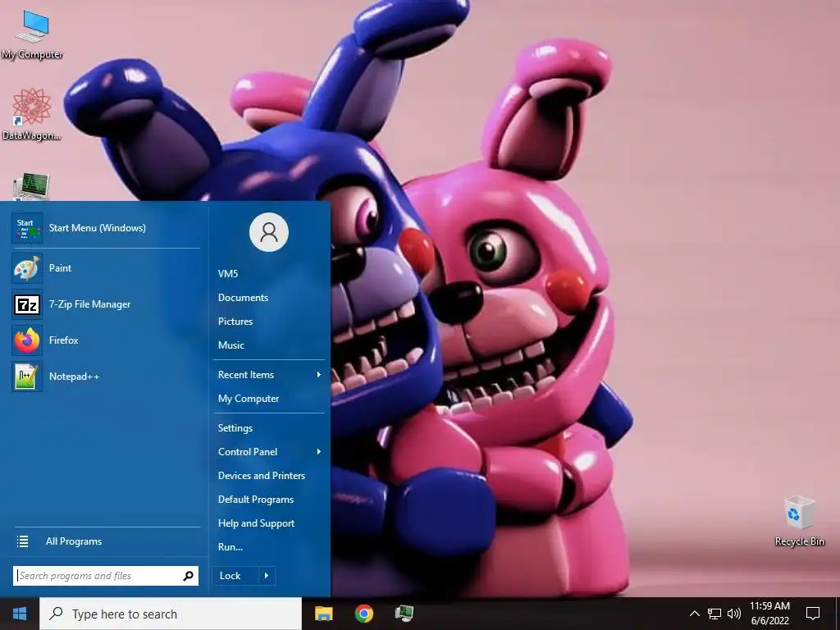
Task: Open the notification center icon
Action: tap(813, 614)
